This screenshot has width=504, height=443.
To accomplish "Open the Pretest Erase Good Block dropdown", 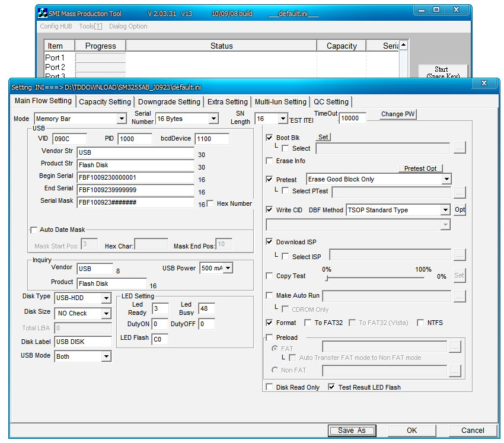I will [x=446, y=179].
